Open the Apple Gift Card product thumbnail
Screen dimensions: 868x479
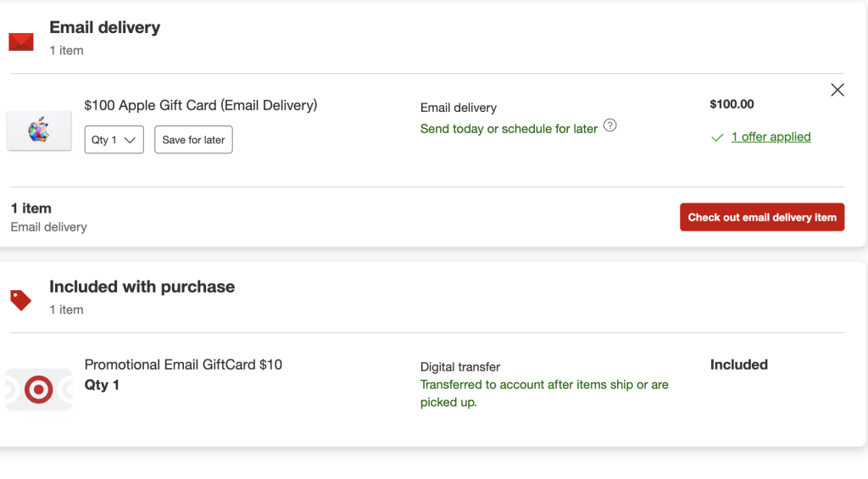[x=39, y=131]
